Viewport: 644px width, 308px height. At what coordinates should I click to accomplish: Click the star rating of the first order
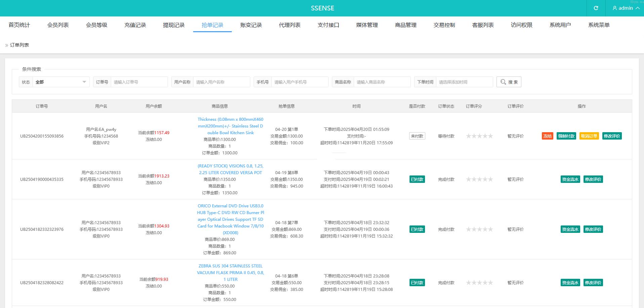coord(479,136)
